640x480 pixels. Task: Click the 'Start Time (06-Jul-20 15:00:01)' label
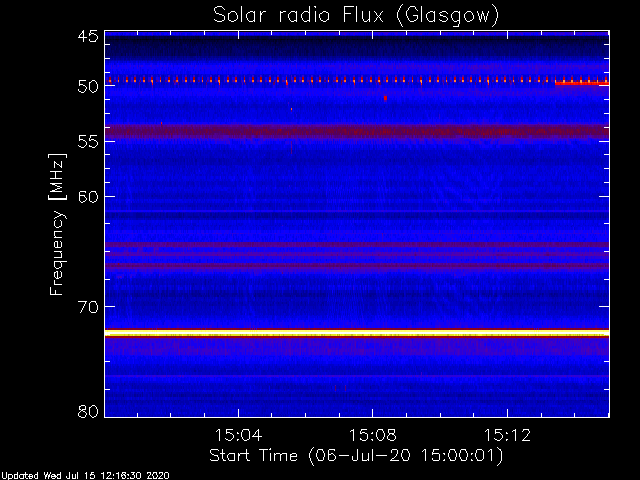click(x=356, y=456)
